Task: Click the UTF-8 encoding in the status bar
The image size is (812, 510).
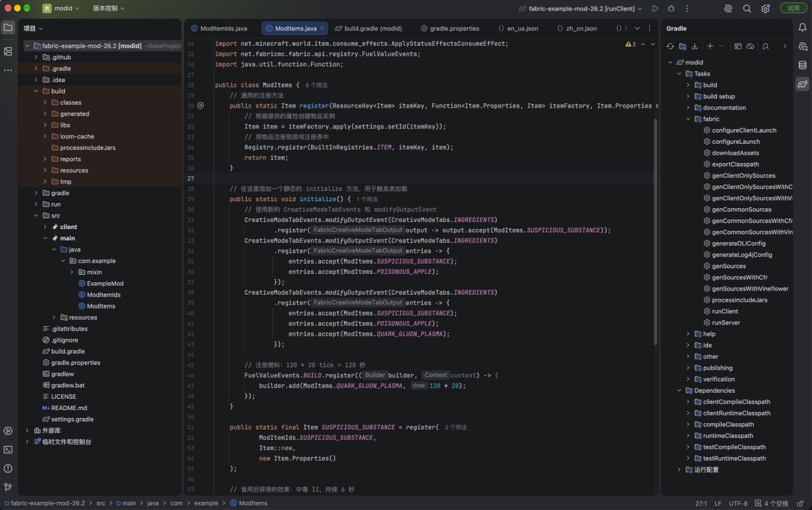Action: pos(738,503)
